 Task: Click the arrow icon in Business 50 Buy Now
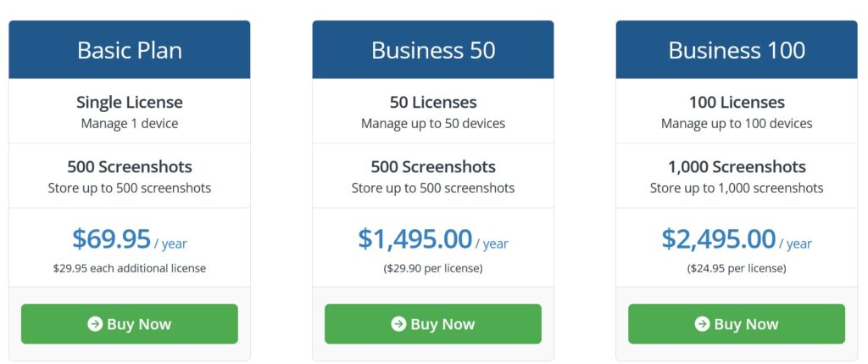pyautogui.click(x=398, y=324)
